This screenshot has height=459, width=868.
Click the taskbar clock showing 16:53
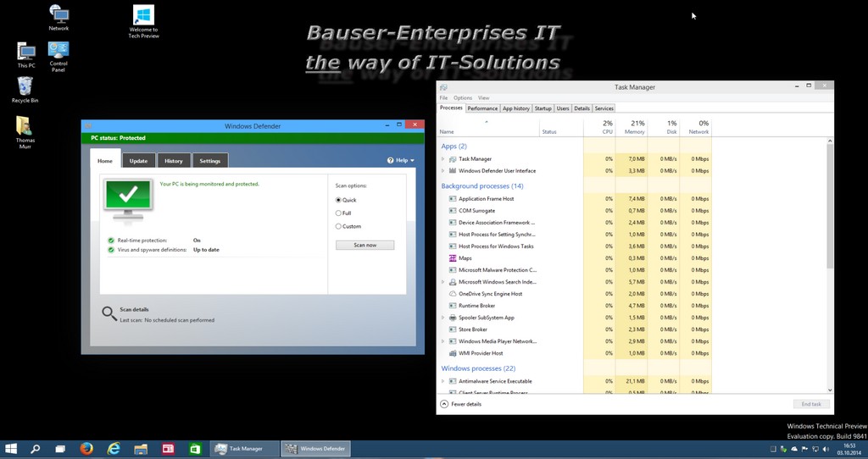click(849, 449)
